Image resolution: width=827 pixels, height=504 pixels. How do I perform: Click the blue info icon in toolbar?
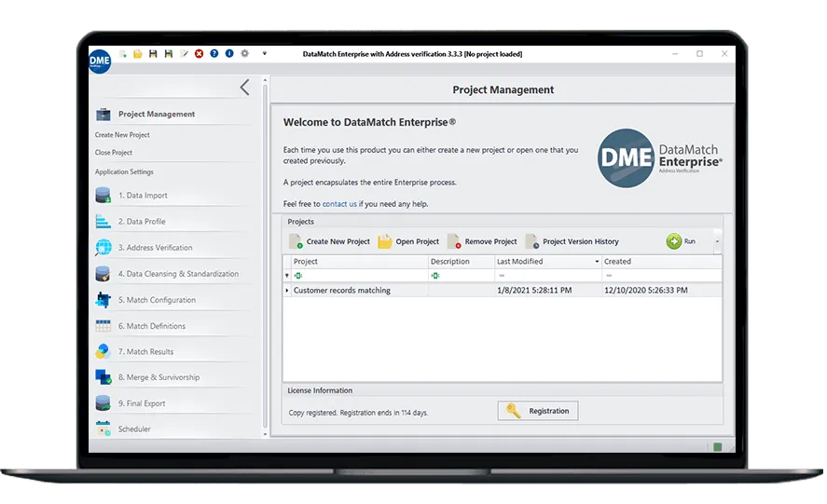click(229, 54)
